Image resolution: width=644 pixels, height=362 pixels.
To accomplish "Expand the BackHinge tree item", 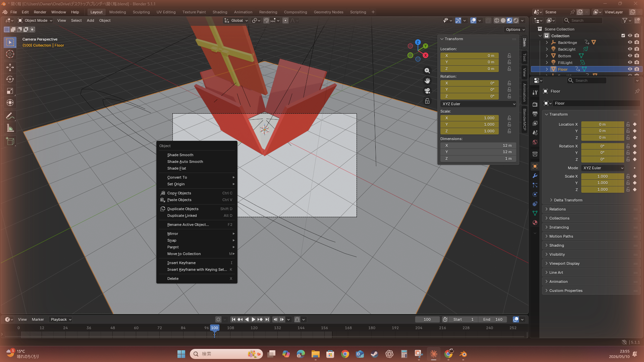I will coord(547,43).
